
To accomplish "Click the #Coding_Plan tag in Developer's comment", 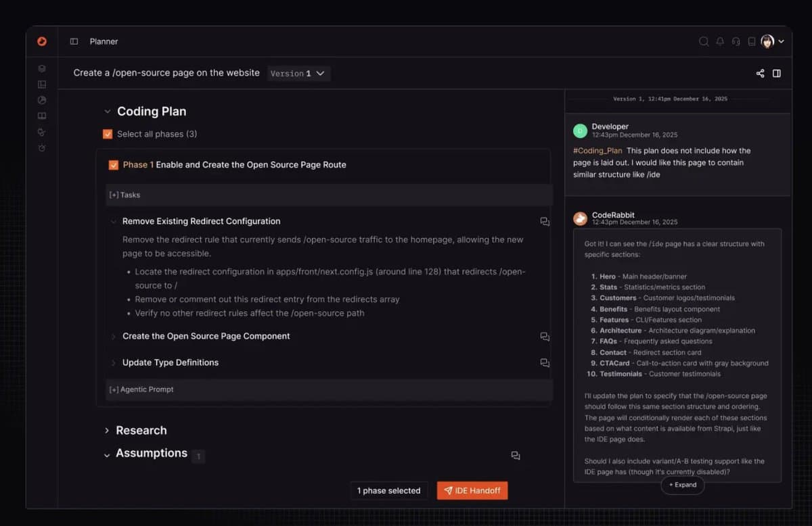I will click(x=598, y=150).
